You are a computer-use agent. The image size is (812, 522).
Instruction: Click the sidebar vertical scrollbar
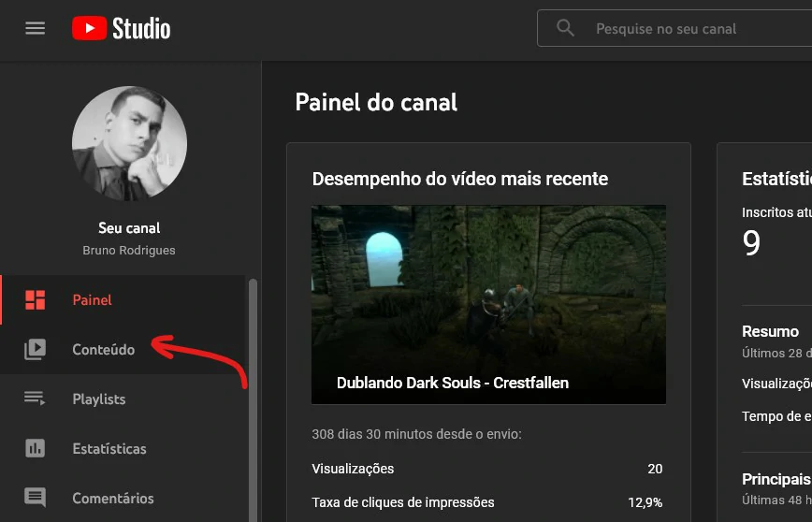(253, 400)
